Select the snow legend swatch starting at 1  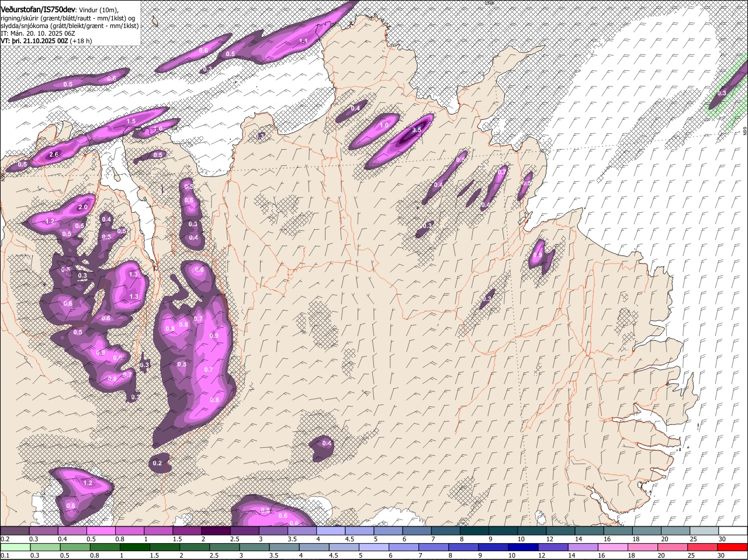click(158, 531)
